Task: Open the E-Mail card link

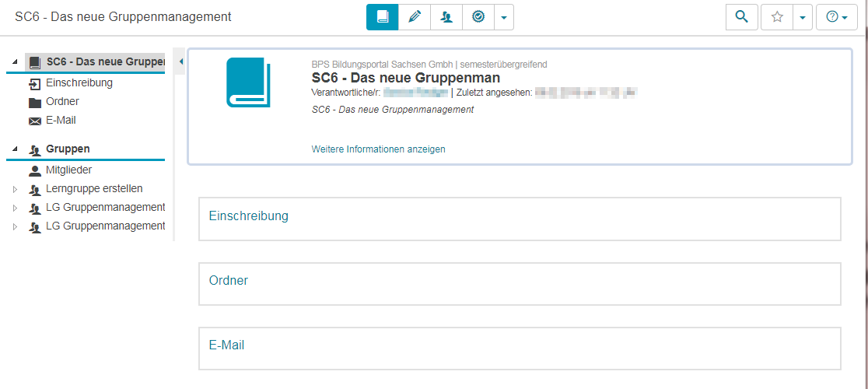Action: click(226, 345)
